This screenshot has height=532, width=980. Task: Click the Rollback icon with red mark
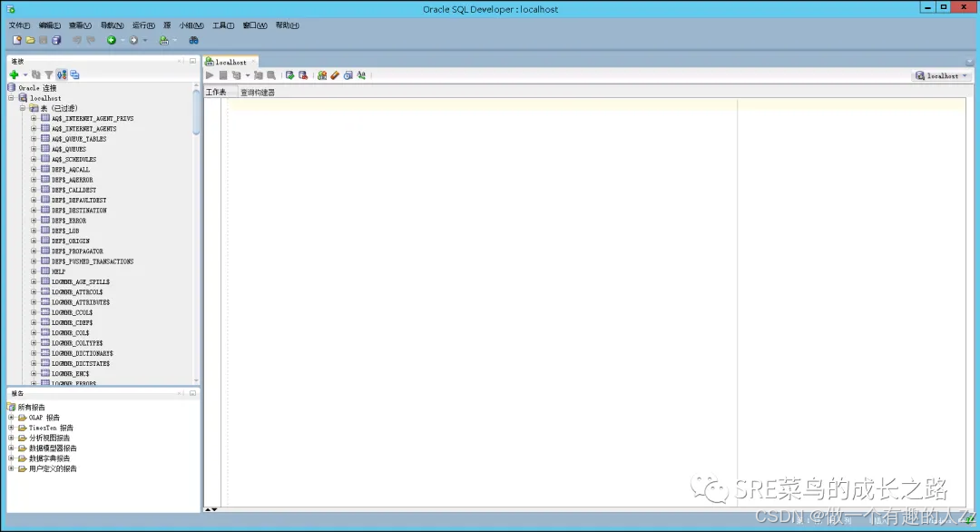pyautogui.click(x=303, y=75)
